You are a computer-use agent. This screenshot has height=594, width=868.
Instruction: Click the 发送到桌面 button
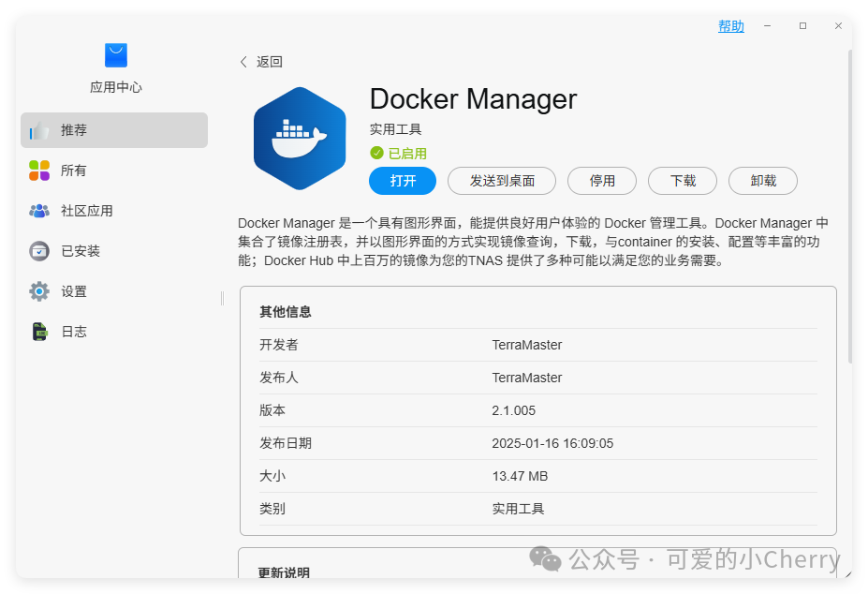point(502,181)
